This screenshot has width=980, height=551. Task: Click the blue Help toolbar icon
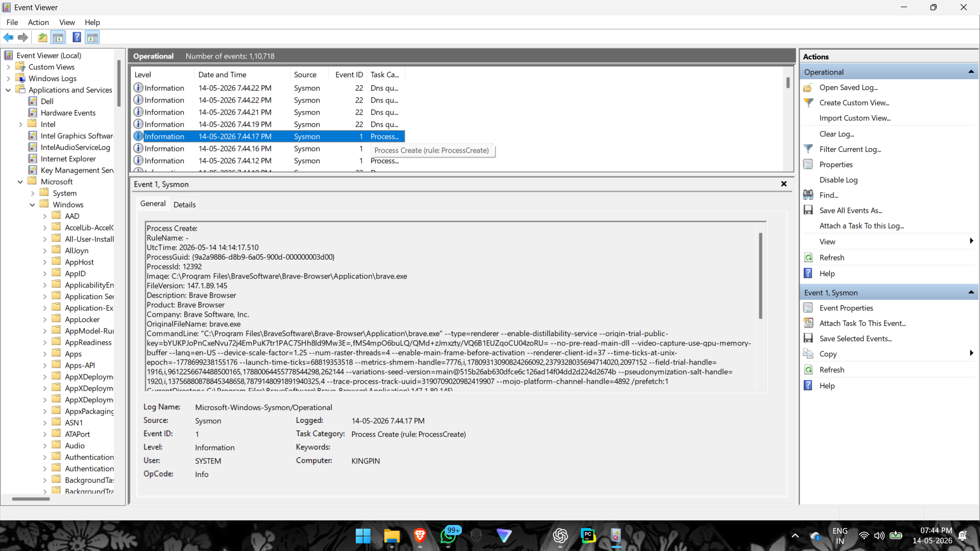(77, 37)
